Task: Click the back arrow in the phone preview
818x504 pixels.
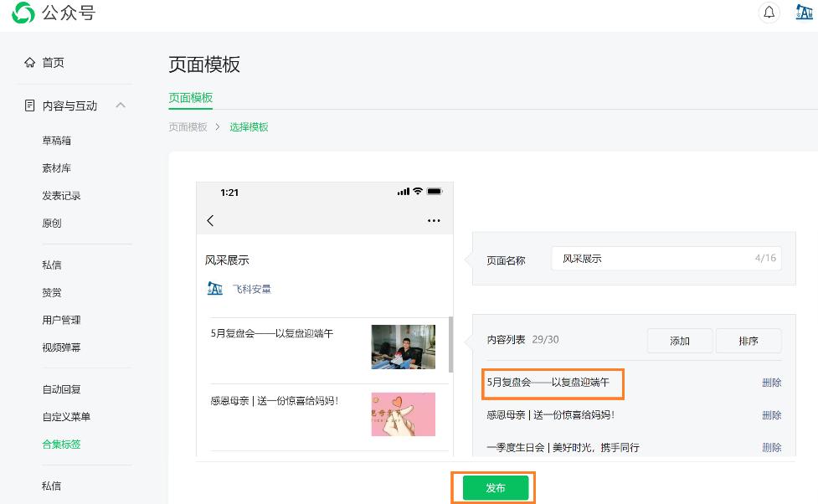Action: 210,220
